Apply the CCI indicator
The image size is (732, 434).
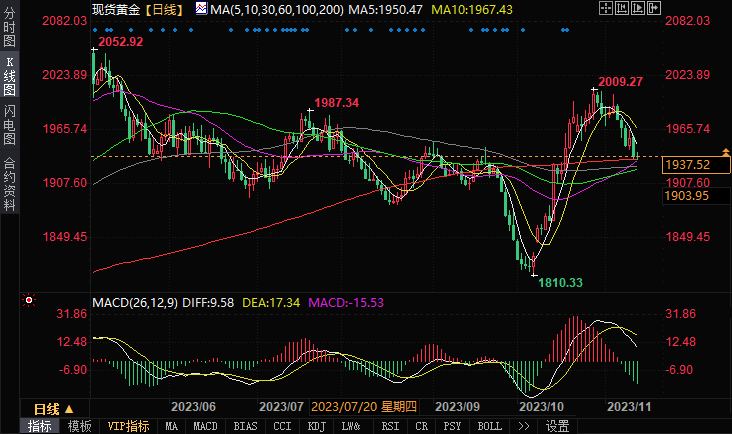(282, 426)
